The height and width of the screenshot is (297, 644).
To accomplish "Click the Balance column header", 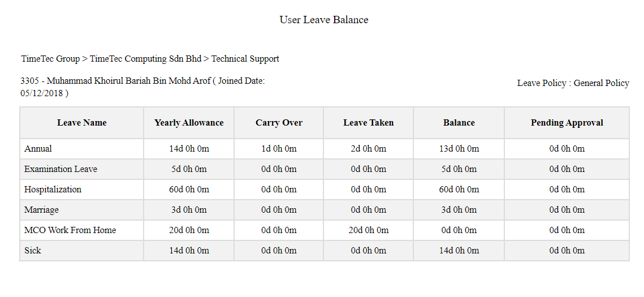I will point(459,122).
